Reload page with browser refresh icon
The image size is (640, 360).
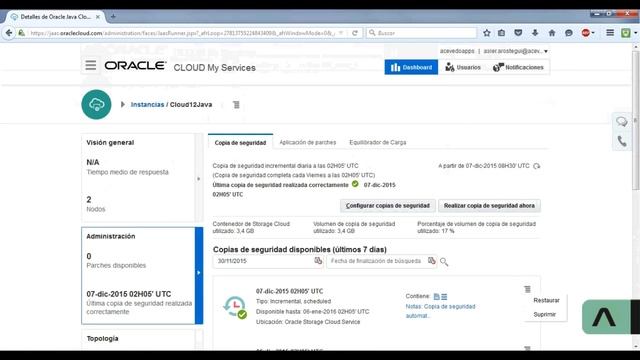pyautogui.click(x=355, y=33)
